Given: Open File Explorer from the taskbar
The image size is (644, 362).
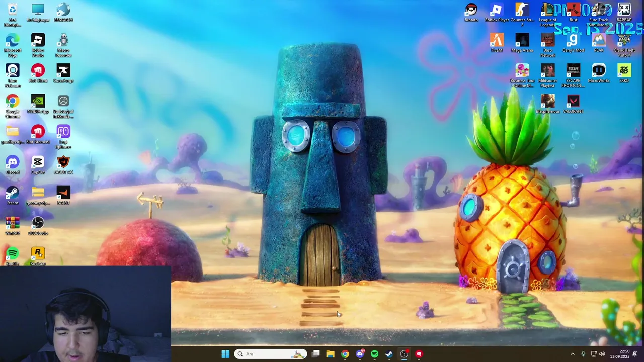Looking at the screenshot, I should tap(330, 354).
